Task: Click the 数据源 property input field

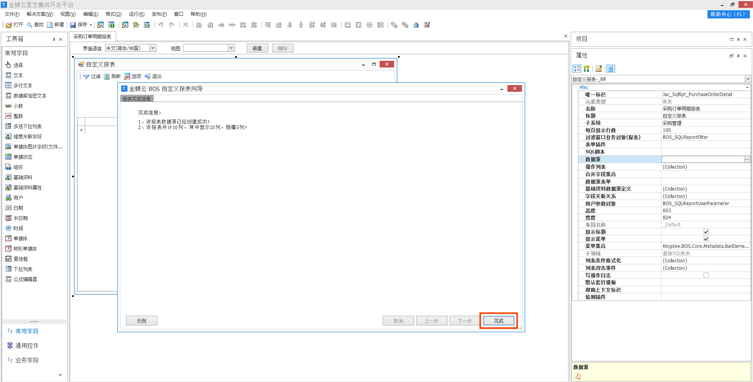Action: pos(703,159)
